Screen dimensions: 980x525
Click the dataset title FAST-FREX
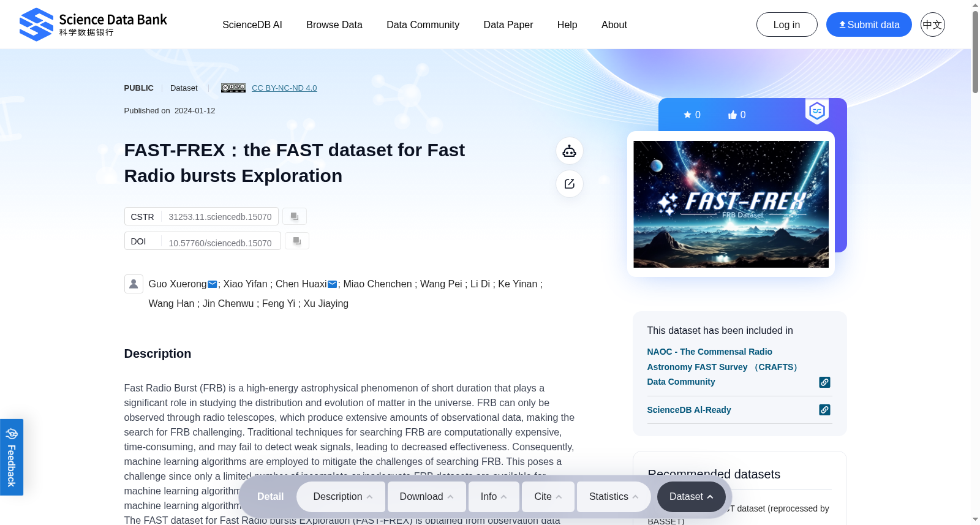pos(294,163)
